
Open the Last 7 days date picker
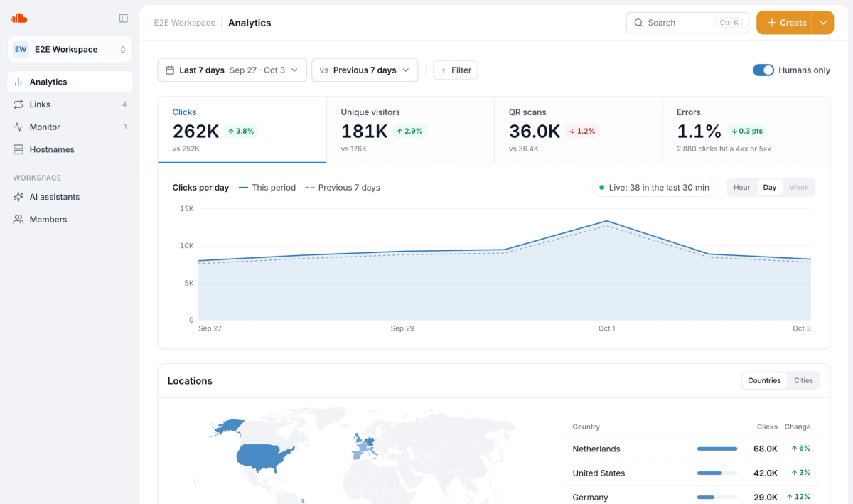(232, 70)
